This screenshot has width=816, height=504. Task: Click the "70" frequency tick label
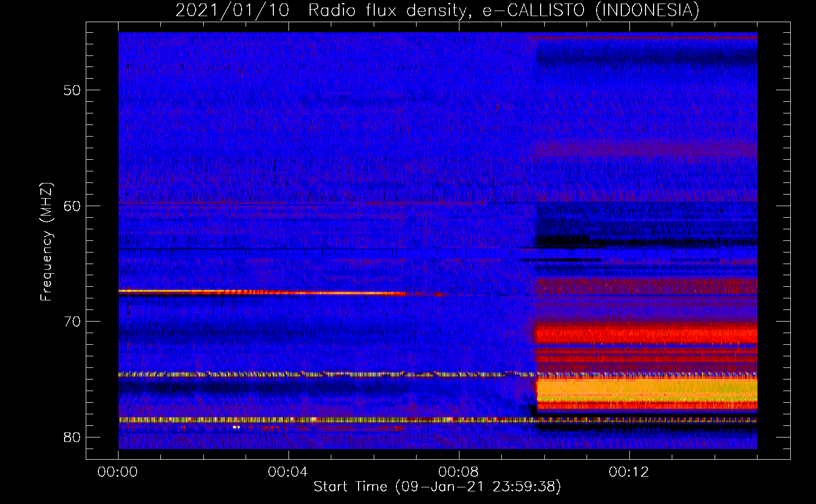pyautogui.click(x=72, y=322)
